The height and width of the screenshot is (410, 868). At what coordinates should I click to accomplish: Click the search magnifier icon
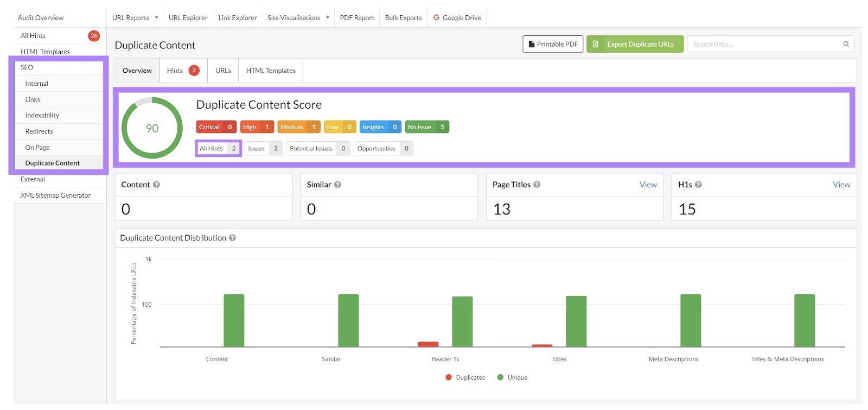tap(846, 45)
